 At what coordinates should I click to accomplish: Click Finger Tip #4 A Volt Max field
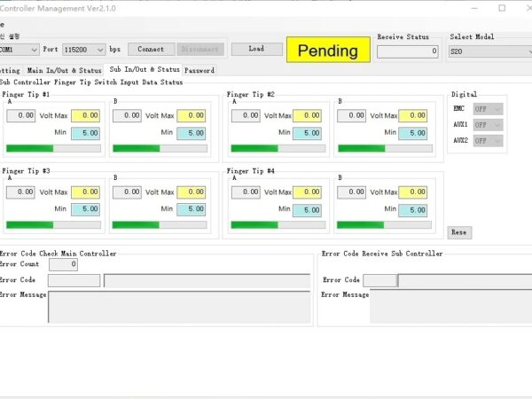[307, 192]
